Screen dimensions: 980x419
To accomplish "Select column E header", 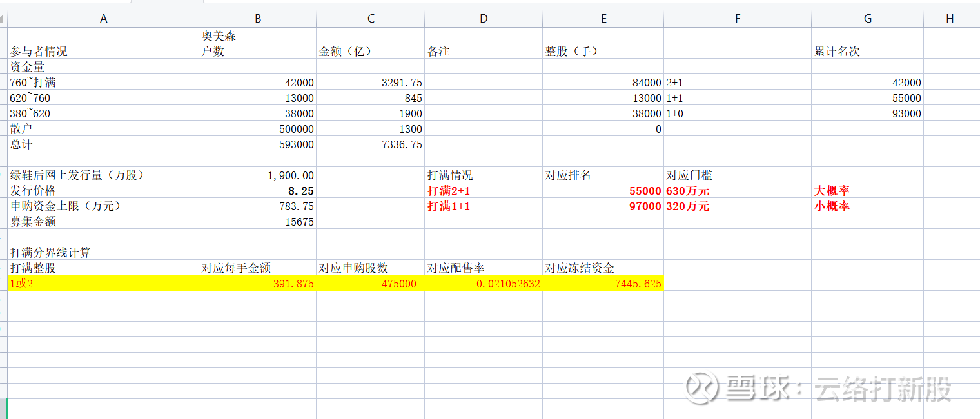I will (x=603, y=19).
